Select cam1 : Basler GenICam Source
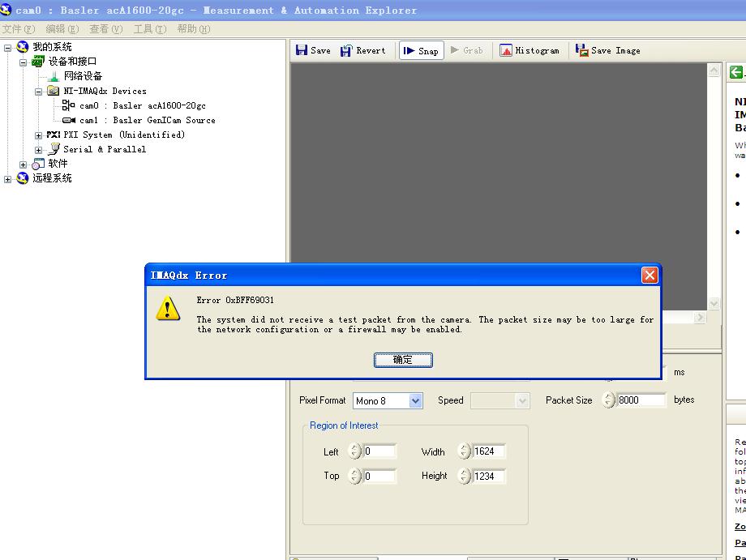Screen dimensions: 746x560 coord(147,120)
